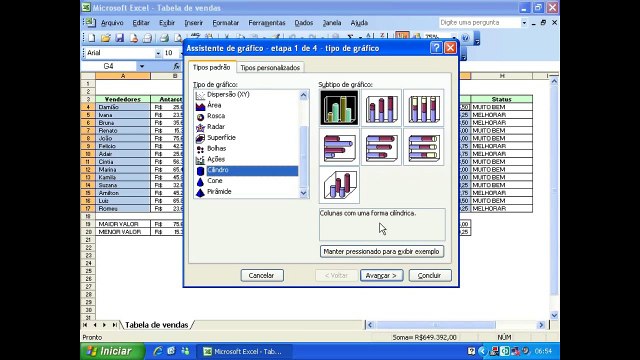Click Microsoft Excel taskbar button

tap(243, 351)
